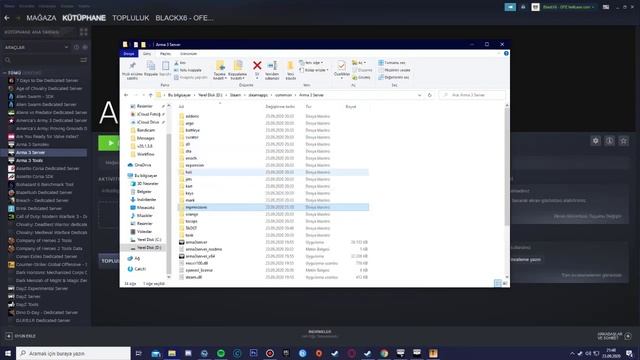Click OYUN EKLE at the Steam bottom left
The width and height of the screenshot is (640, 360).
click(x=20, y=336)
